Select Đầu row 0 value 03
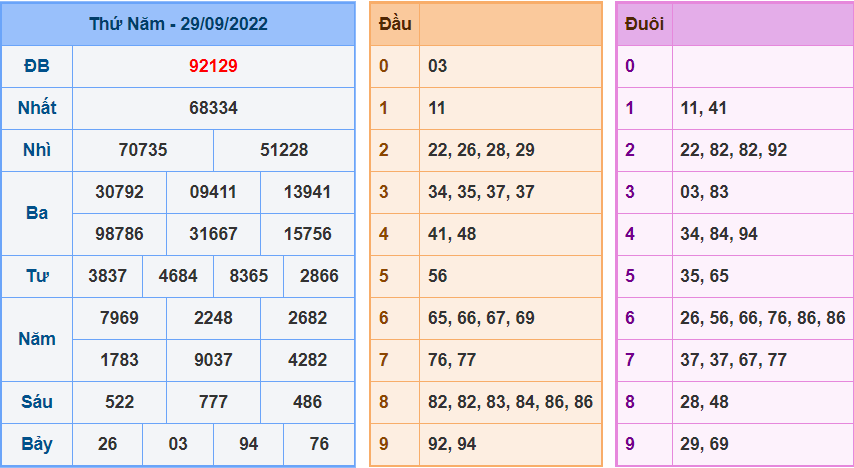The height and width of the screenshot is (468, 854). click(437, 66)
